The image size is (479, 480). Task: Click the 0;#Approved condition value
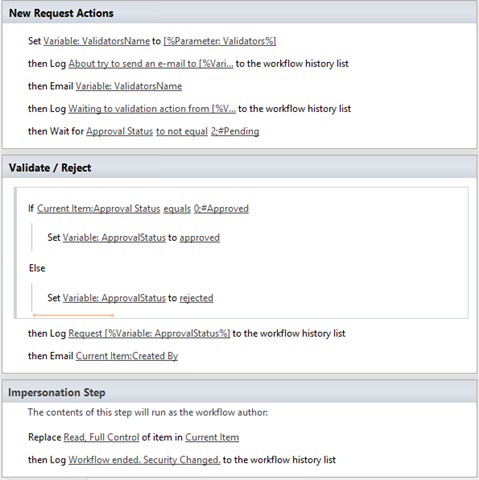coord(221,209)
